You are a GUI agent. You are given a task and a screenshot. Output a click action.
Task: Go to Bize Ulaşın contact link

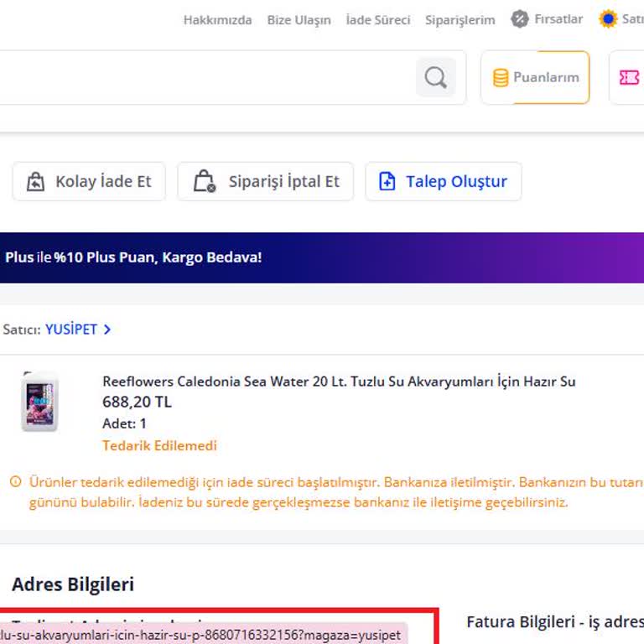(x=299, y=20)
